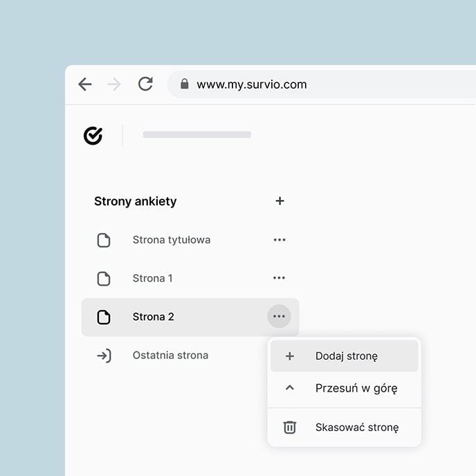The height and width of the screenshot is (476, 476).
Task: Select Strona tytułowa in page list
Action: (171, 240)
